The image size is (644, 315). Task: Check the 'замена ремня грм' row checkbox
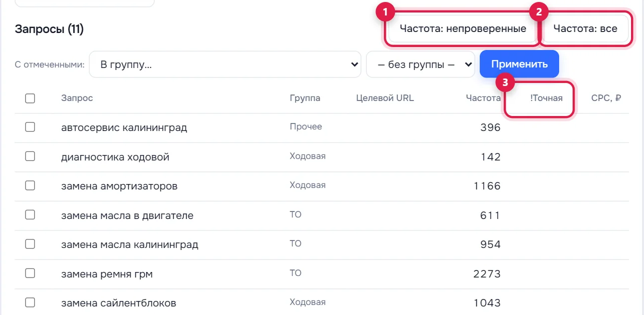coord(30,273)
